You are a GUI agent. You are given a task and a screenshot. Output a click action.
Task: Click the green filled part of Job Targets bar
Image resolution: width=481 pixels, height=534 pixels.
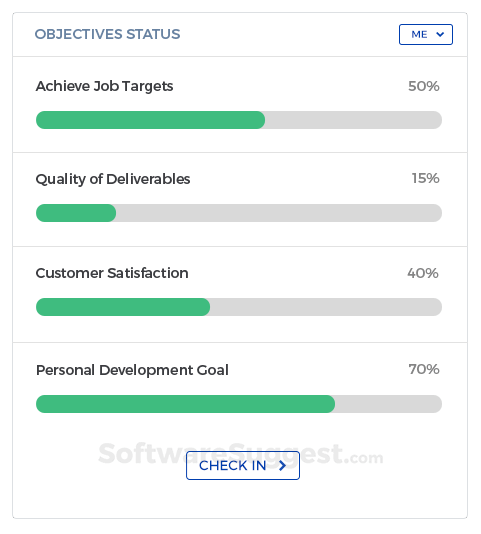(x=150, y=120)
